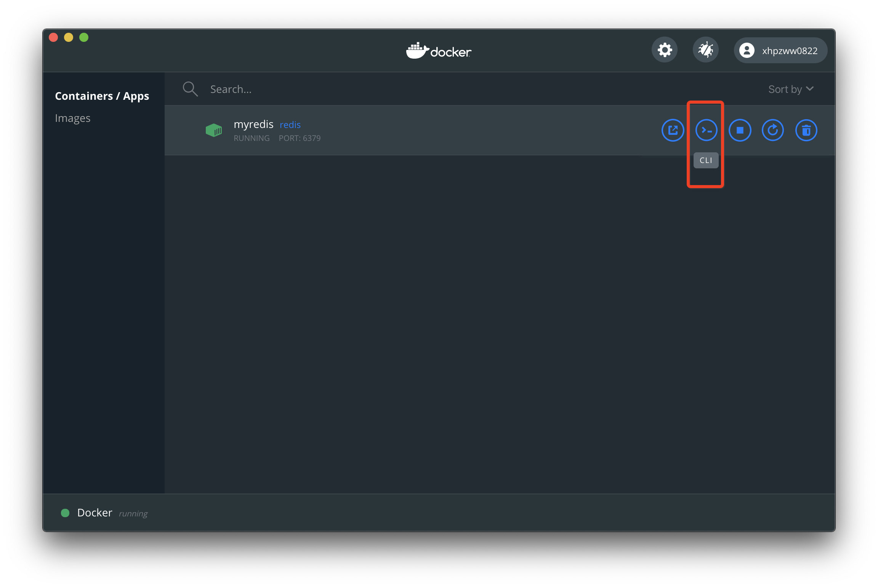Restart the myredis container
The width and height of the screenshot is (878, 588).
click(773, 130)
